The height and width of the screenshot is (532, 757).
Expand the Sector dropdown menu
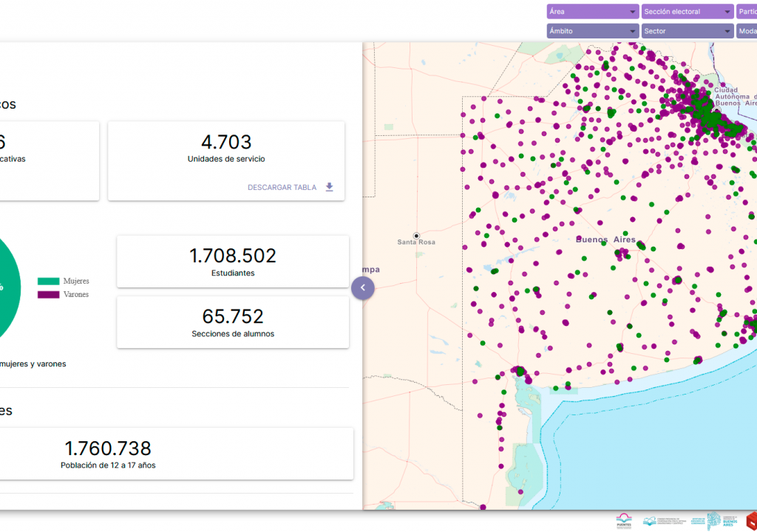tap(687, 31)
